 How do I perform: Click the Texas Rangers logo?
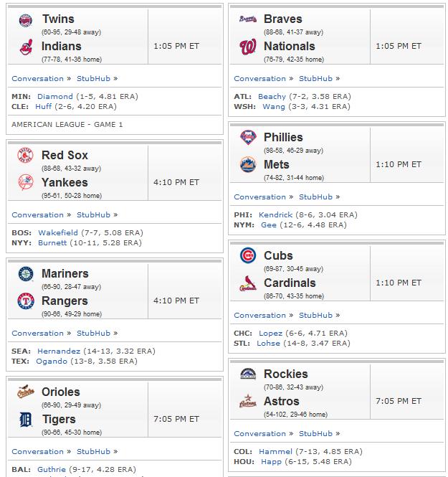26,301
